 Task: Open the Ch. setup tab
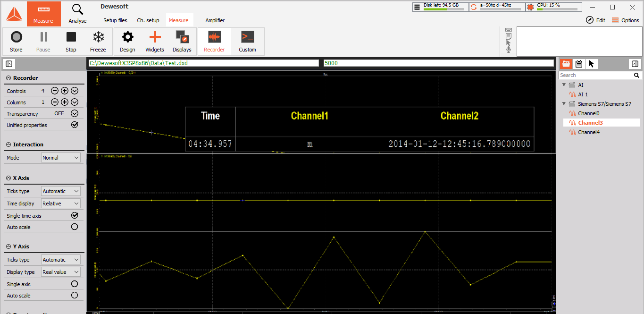(x=148, y=20)
